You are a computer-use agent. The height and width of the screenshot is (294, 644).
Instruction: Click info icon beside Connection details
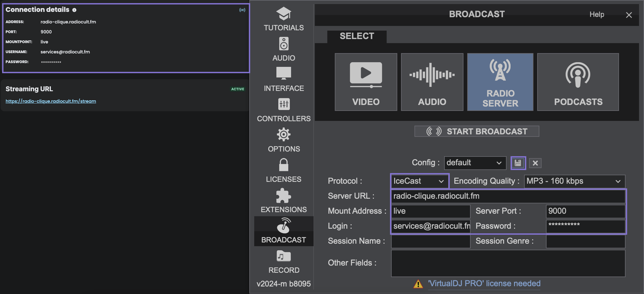(74, 10)
